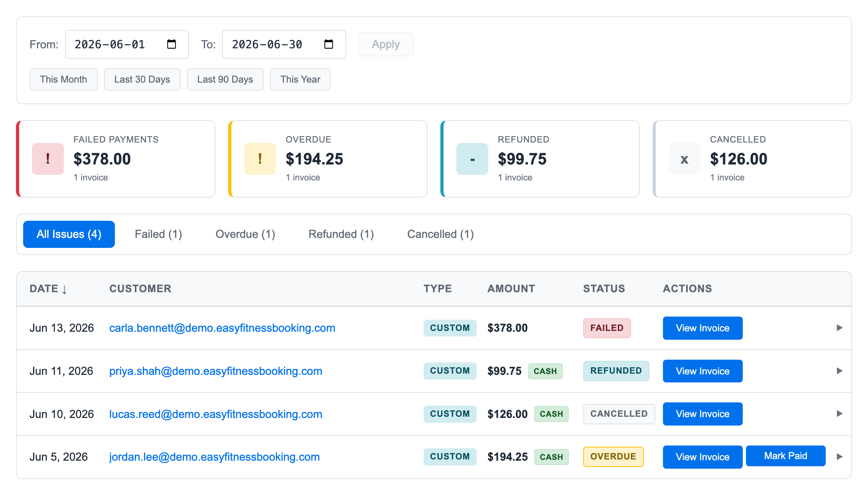Open the From date calendar picker icon
The image size is (868, 495).
point(172,44)
